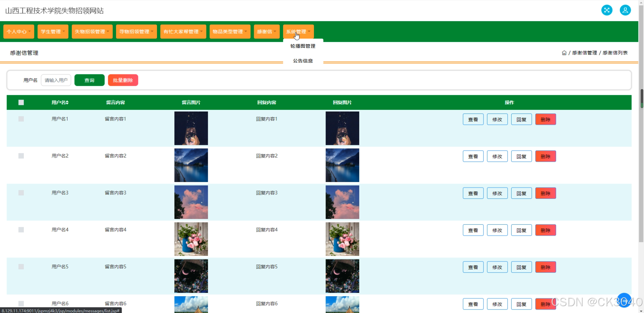
Task: Delete the 用户名1 row
Action: [546, 119]
